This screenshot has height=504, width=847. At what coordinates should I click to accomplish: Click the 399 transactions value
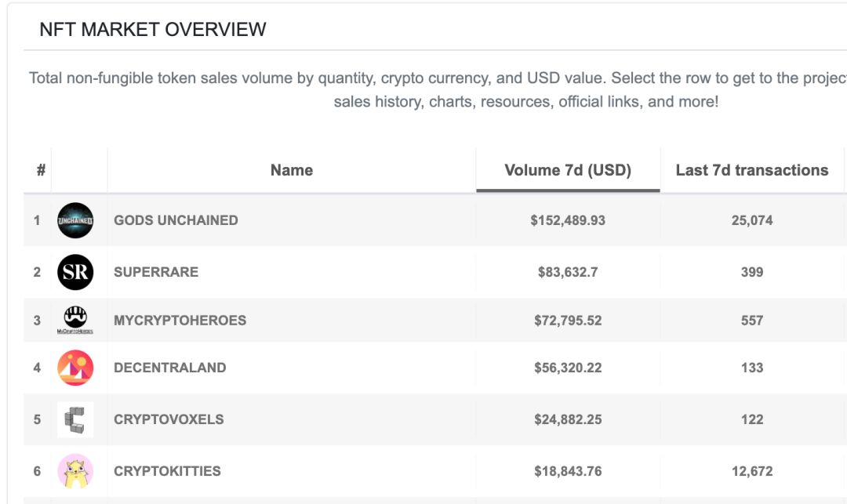pos(752,272)
